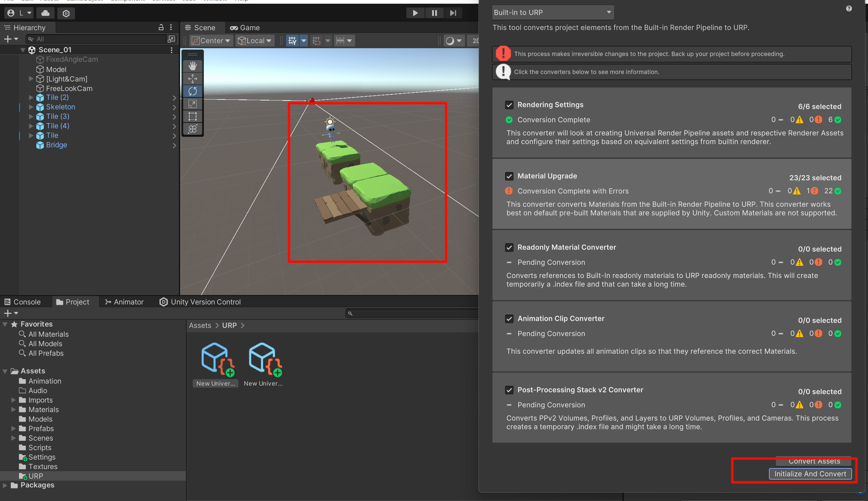The height and width of the screenshot is (501, 868).
Task: Select the Project tab
Action: tap(73, 302)
